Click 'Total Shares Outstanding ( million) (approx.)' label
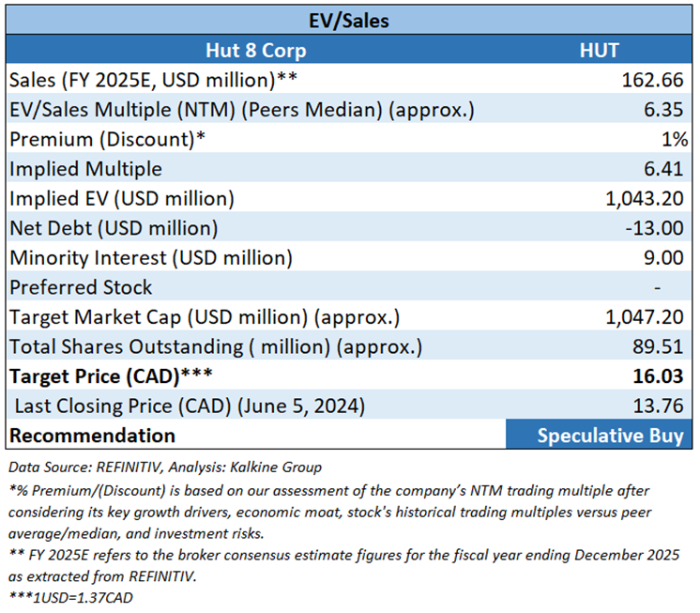This screenshot has height=613, width=700. click(x=216, y=347)
